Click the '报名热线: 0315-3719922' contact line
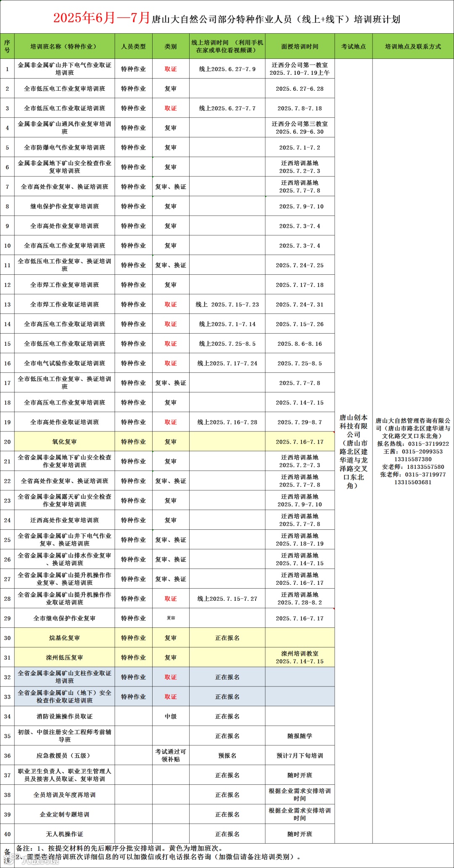Image resolution: width=454 pixels, height=868 pixels. pyautogui.click(x=413, y=444)
